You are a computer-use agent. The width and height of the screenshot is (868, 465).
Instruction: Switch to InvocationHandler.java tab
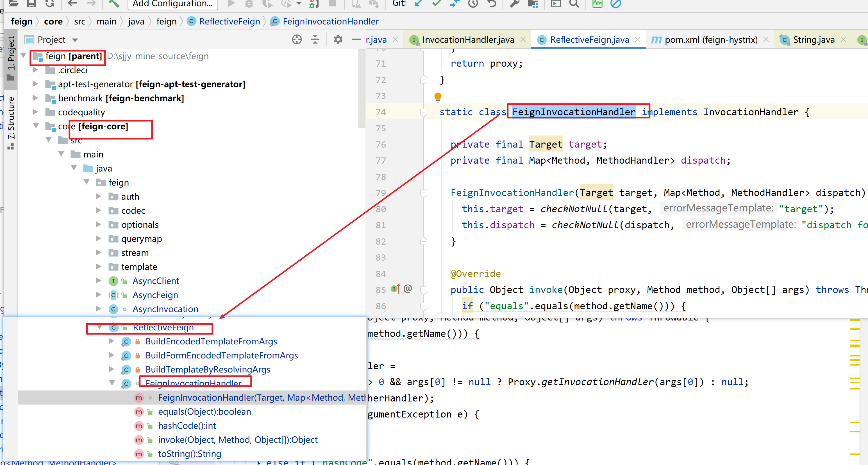(x=468, y=40)
